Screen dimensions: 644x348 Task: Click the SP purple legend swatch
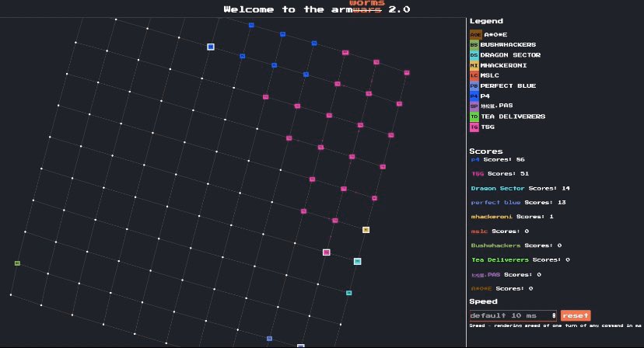[474, 106]
